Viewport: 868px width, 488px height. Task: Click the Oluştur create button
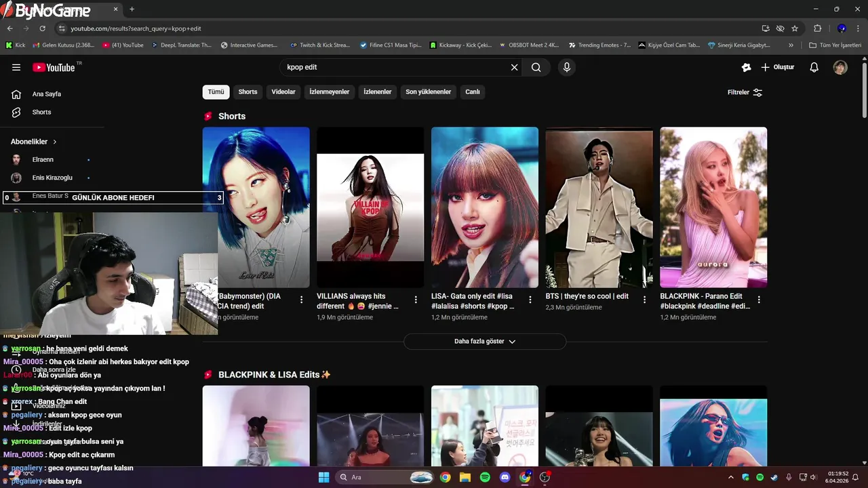pos(778,67)
